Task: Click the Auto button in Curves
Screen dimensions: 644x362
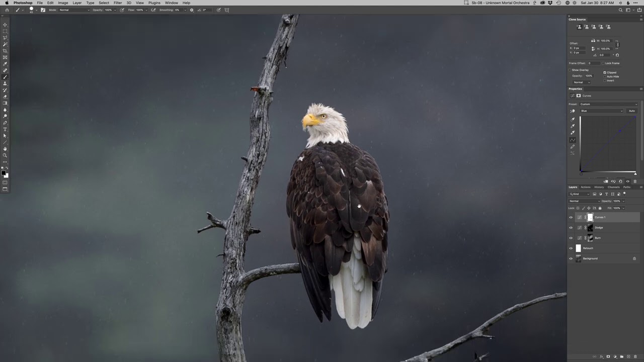Action: click(631, 111)
